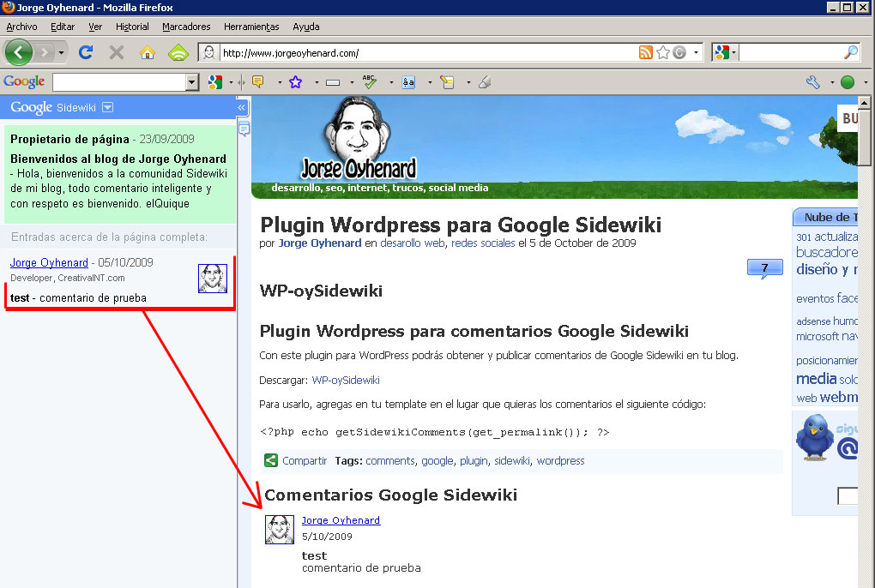Image resolution: width=875 pixels, height=588 pixels.
Task: Click the Stop loading X button
Action: 117,52
